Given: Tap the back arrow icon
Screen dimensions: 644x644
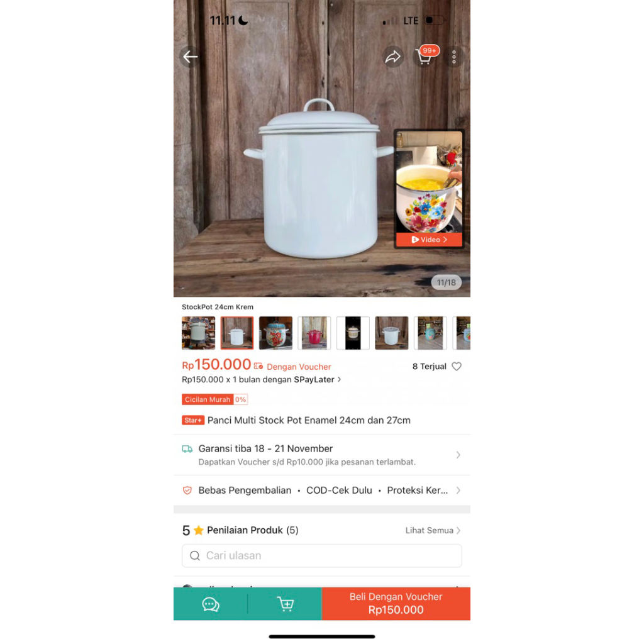Looking at the screenshot, I should (x=190, y=57).
